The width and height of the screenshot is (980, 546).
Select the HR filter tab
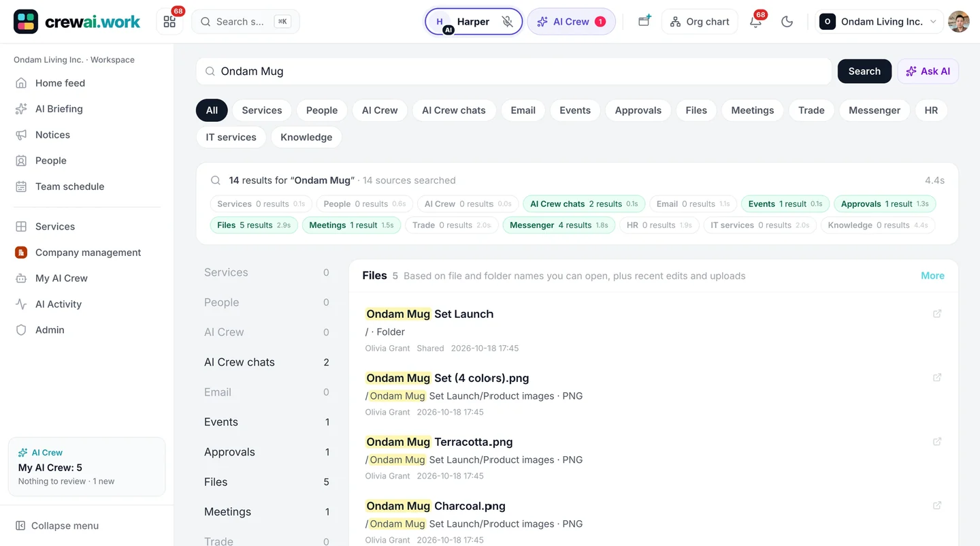click(931, 110)
